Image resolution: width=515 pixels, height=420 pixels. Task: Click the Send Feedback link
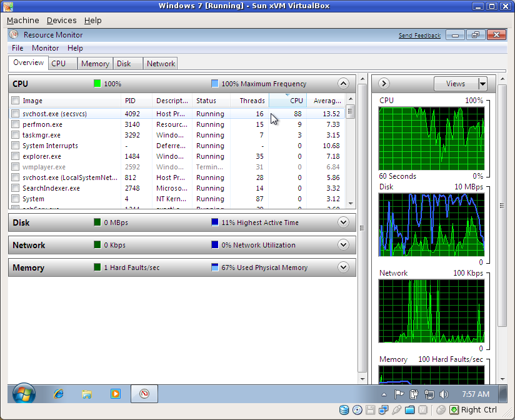(419, 35)
